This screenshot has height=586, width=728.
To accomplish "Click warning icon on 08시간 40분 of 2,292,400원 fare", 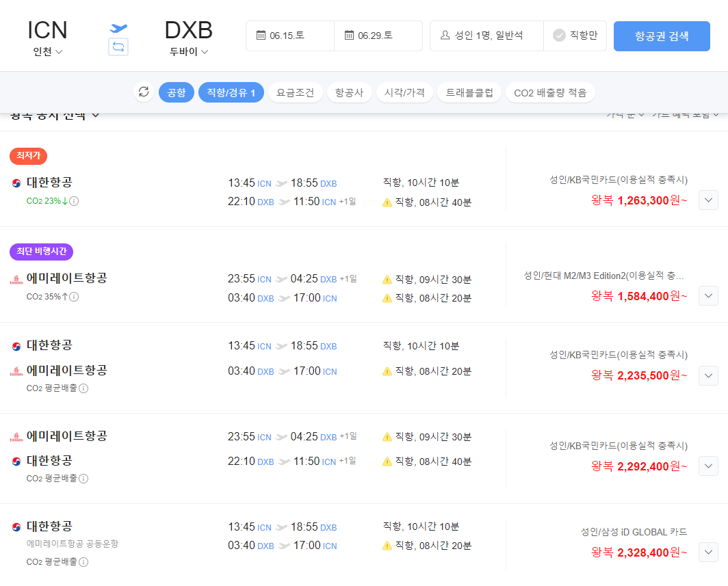I will coord(387,461).
